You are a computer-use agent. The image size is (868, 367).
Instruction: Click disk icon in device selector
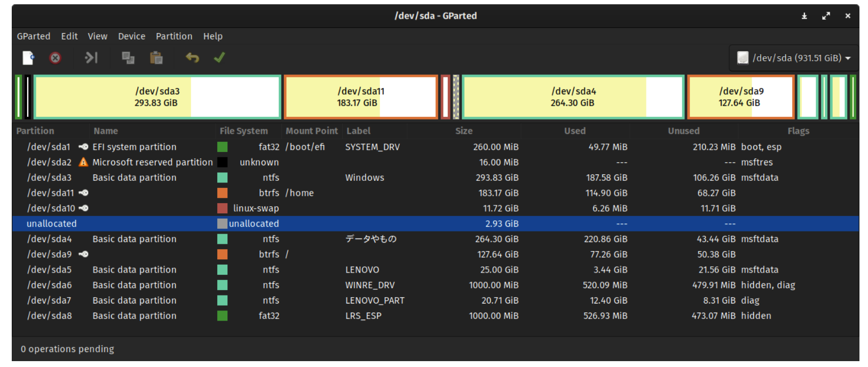click(x=743, y=58)
